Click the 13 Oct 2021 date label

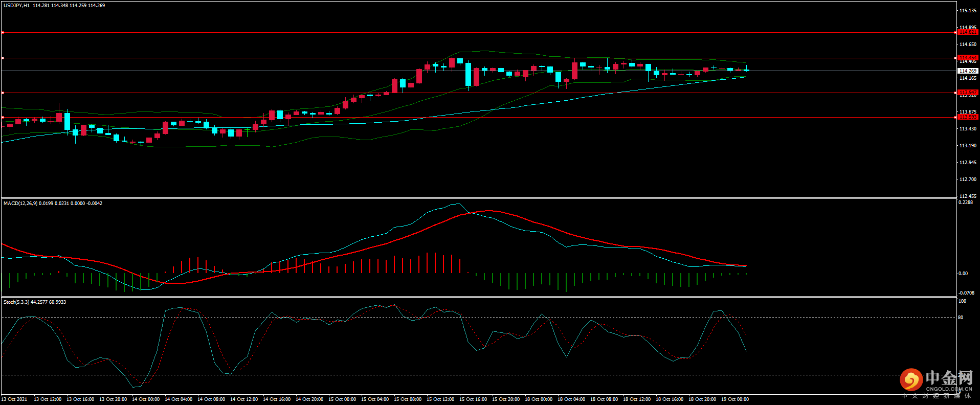pos(14,399)
